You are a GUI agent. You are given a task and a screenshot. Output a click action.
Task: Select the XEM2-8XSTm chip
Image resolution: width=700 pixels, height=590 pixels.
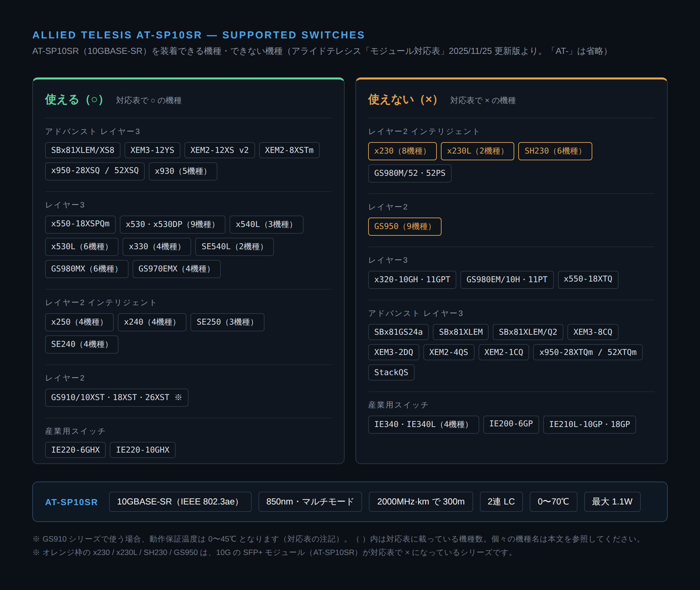pyautogui.click(x=289, y=150)
